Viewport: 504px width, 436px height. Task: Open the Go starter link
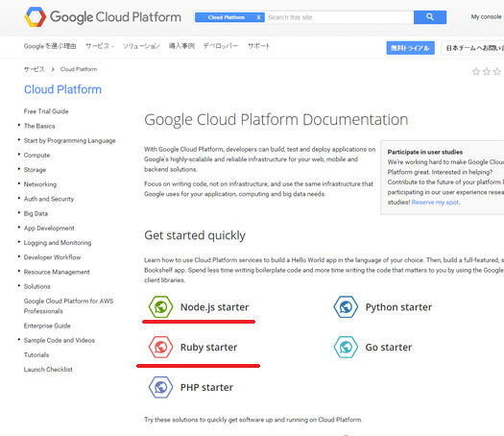pyautogui.click(x=388, y=348)
